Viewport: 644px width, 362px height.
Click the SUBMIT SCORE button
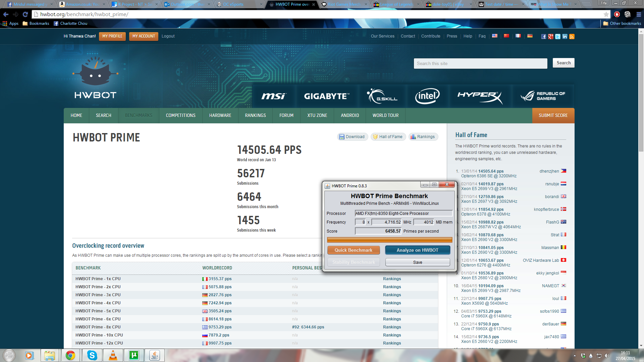553,115
